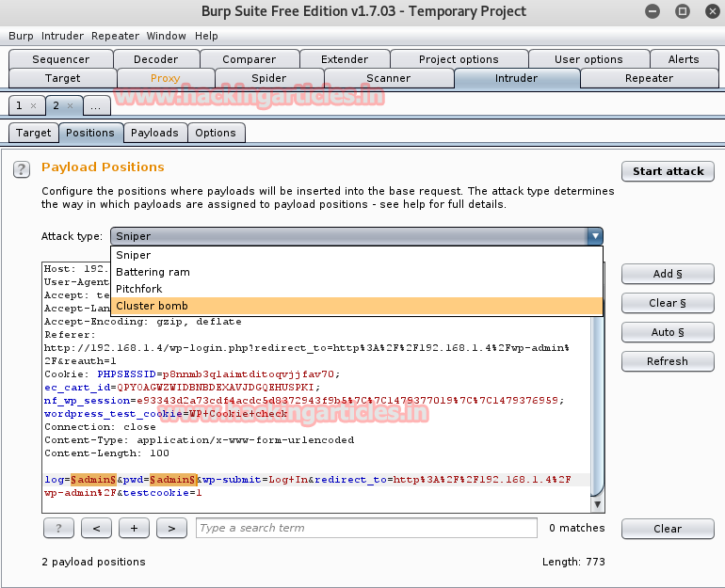The width and height of the screenshot is (725, 588).
Task: Switch to the Sequencer tab
Action: 61,59
